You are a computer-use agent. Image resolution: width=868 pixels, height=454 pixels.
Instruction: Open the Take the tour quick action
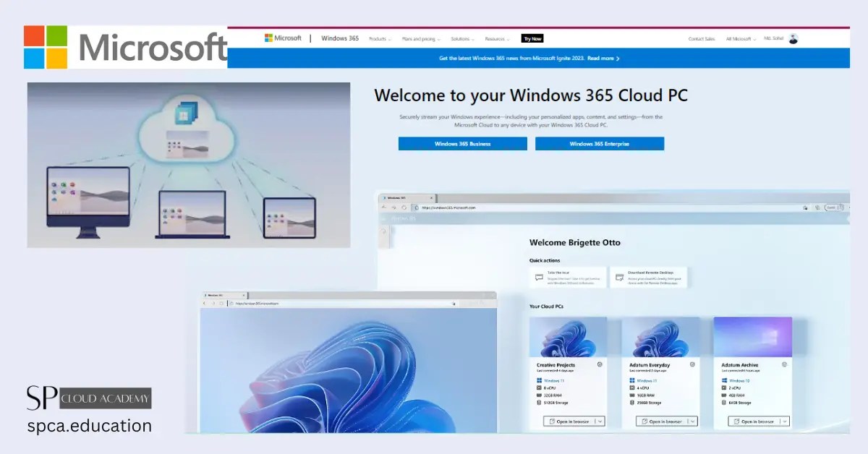point(568,277)
